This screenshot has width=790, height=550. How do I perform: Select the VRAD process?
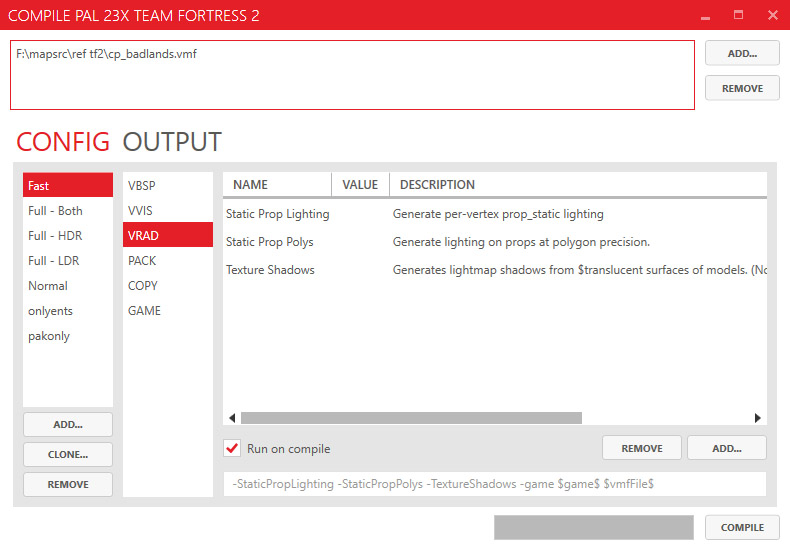[168, 235]
